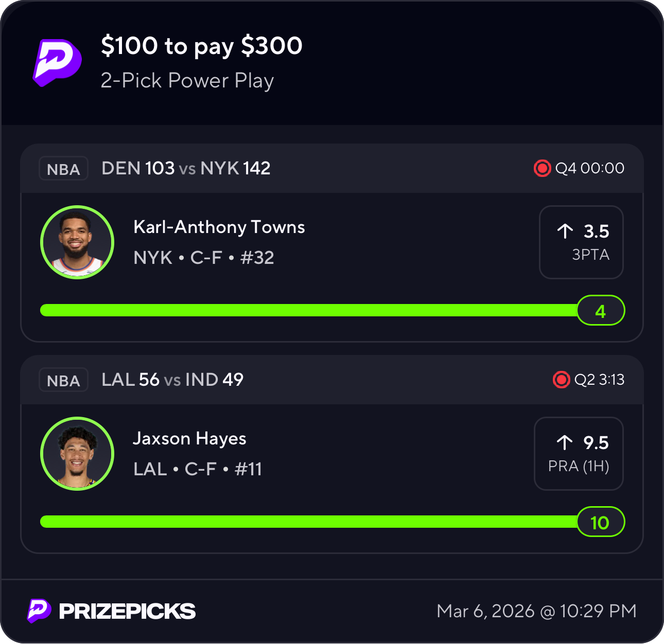664x644 pixels.
Task: Click the PrizePicks footer logo icon
Action: pos(39,611)
